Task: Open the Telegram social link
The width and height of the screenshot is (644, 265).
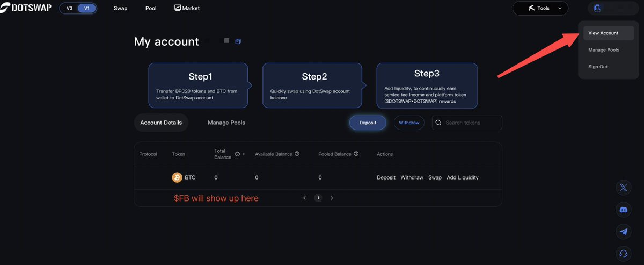Action: coord(623,232)
